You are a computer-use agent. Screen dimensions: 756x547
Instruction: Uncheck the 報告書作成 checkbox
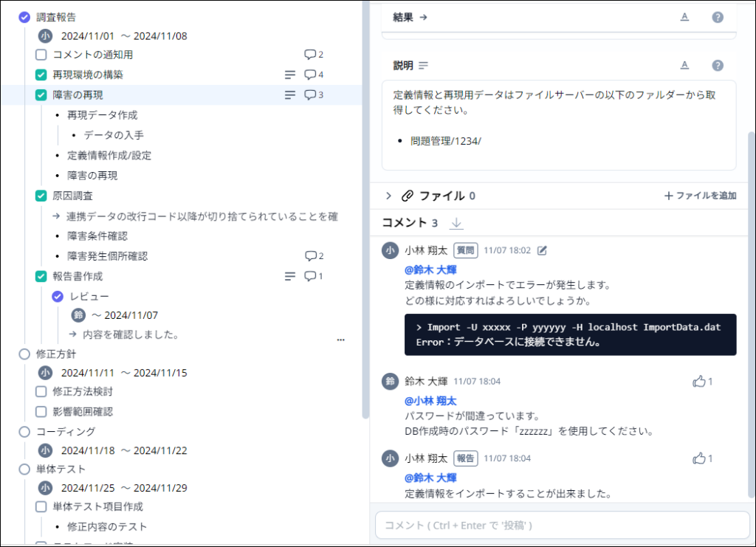point(41,276)
